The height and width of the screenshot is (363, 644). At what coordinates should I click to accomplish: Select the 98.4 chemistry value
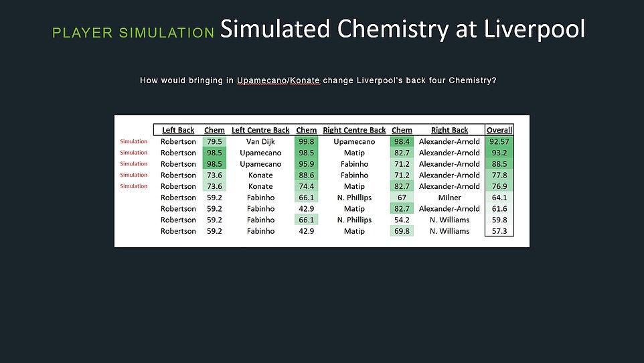(402, 141)
